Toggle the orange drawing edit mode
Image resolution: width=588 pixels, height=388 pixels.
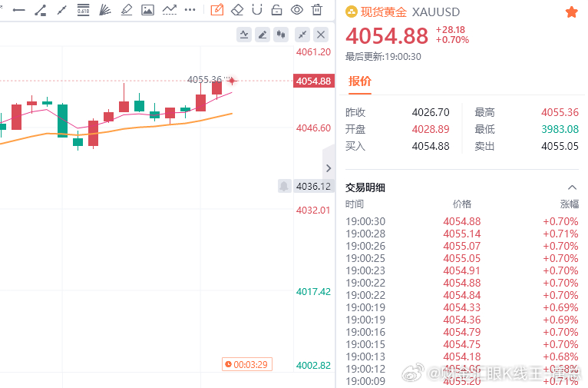[x=217, y=9]
